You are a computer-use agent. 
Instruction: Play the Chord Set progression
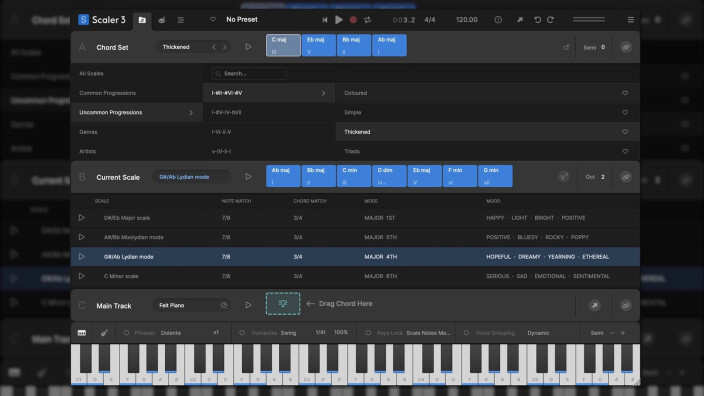pos(248,47)
